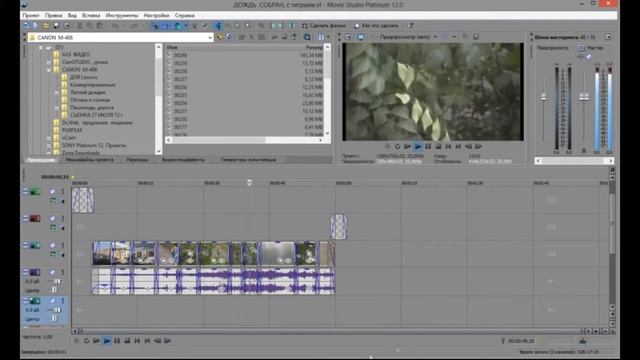The image size is (640, 360).
Task: Click the master bus panel horizontal scrollbar
Action: tap(574, 161)
